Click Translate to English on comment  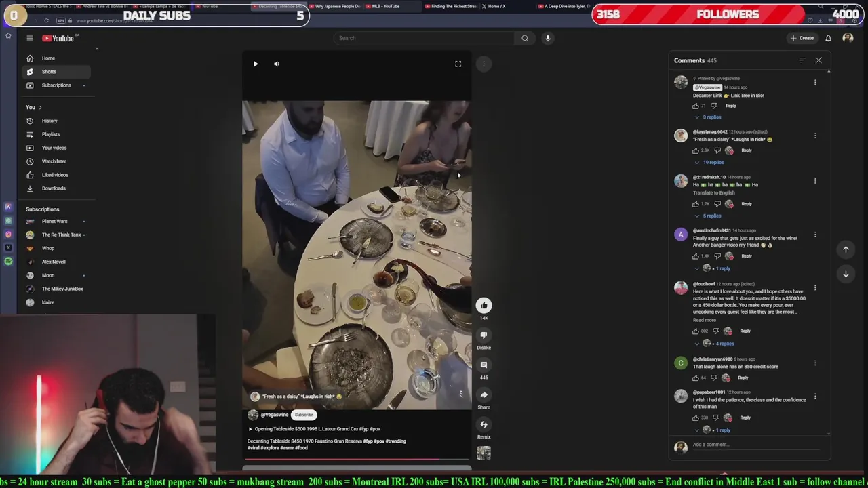pyautogui.click(x=713, y=193)
